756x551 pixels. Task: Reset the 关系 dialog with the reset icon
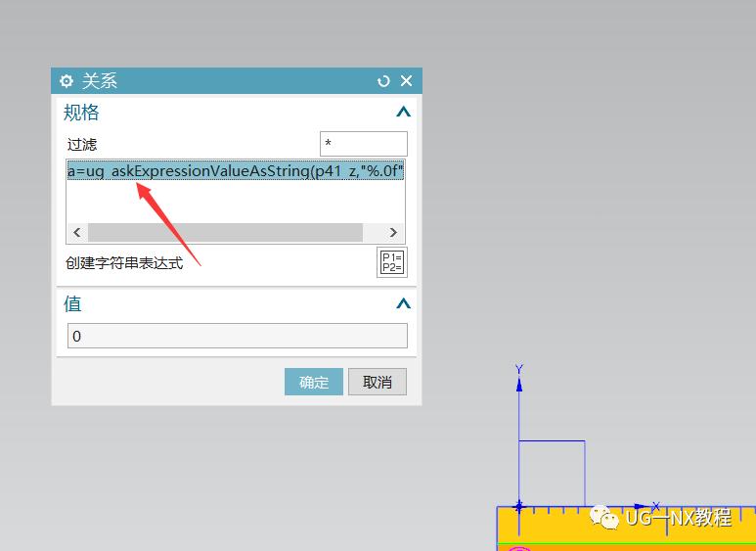pyautogui.click(x=383, y=81)
